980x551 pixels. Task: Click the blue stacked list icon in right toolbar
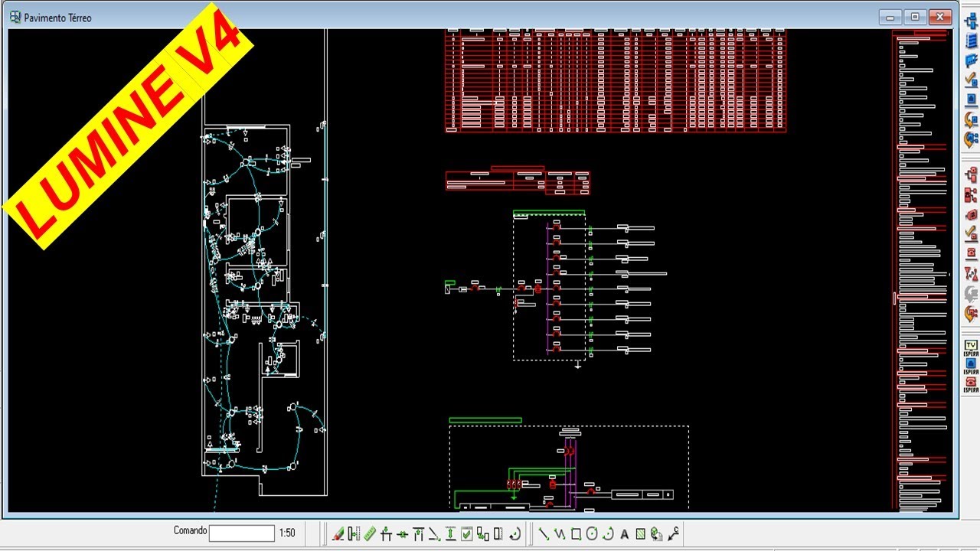point(971,41)
